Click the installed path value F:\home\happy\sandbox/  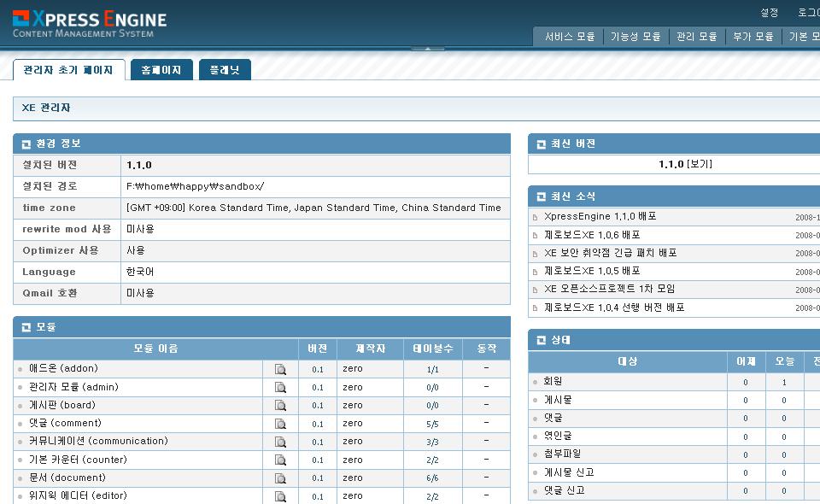195,186
